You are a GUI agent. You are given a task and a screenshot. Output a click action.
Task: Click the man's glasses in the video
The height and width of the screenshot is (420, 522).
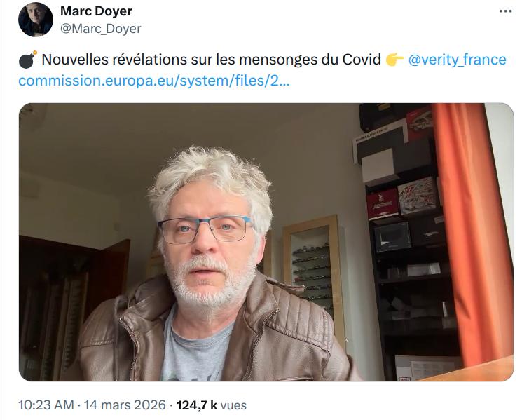pos(205,229)
